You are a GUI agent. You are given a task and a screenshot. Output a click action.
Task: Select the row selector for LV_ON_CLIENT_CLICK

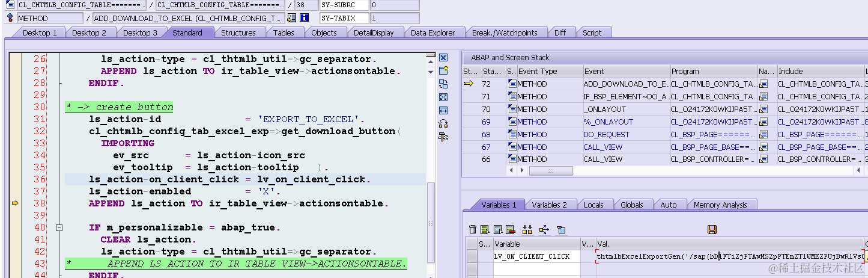472,256
